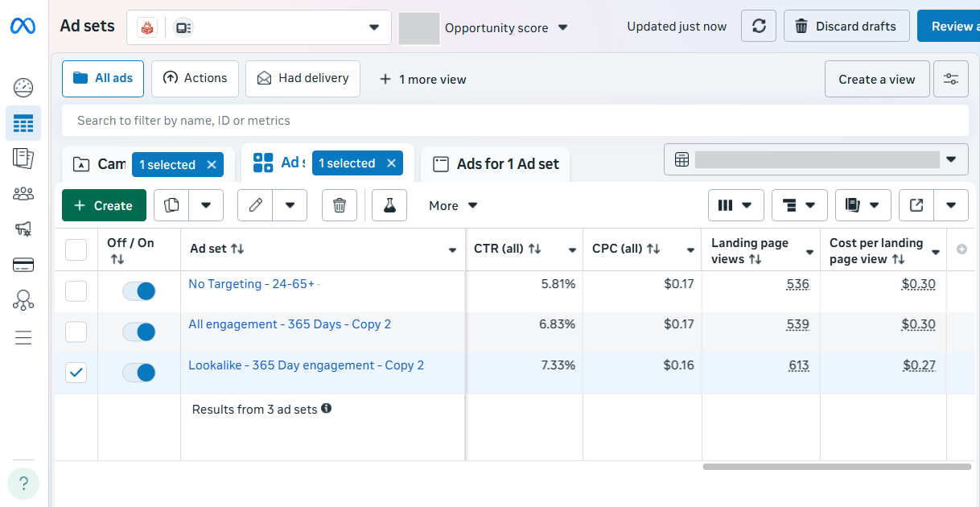Click the refresh data icon
The width and height of the screenshot is (980, 507).
click(759, 27)
